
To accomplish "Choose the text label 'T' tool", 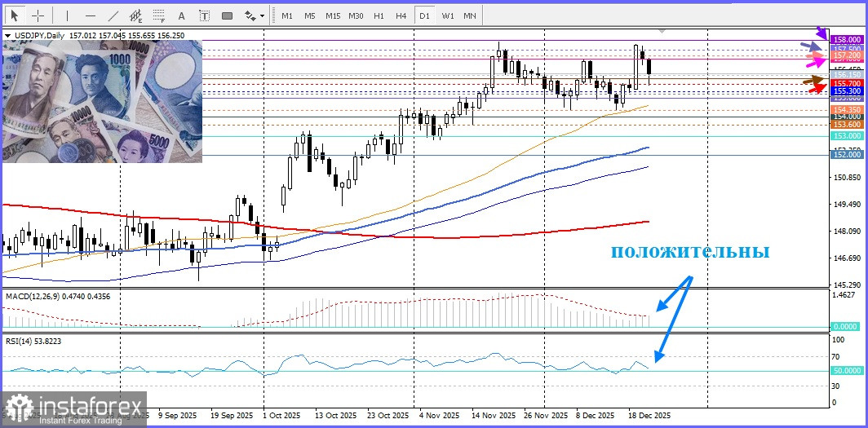I will [x=204, y=15].
